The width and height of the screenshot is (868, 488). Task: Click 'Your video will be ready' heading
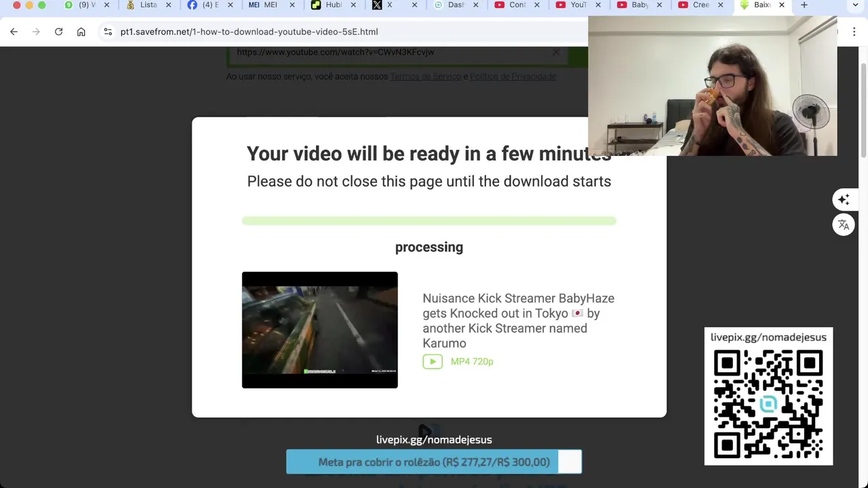tap(429, 154)
